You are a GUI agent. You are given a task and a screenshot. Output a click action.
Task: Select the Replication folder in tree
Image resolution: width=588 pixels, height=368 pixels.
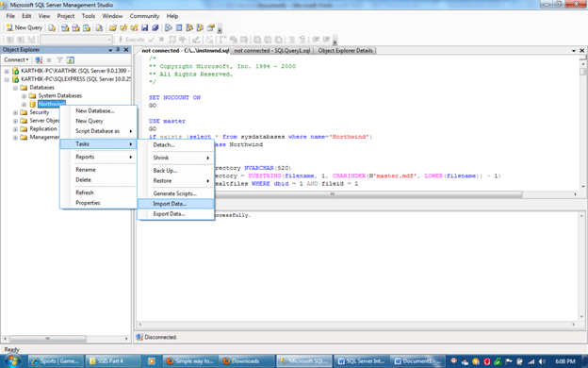pyautogui.click(x=43, y=128)
